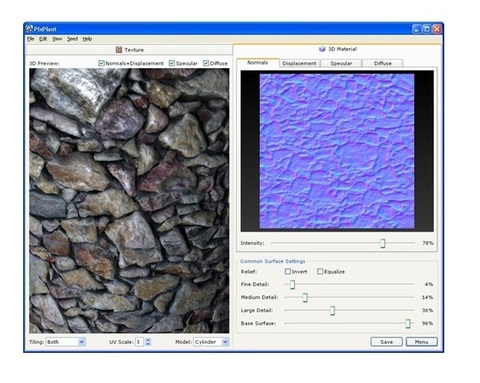Click the 3D stone wall preview
The height and width of the screenshot is (383, 480).
pyautogui.click(x=129, y=201)
